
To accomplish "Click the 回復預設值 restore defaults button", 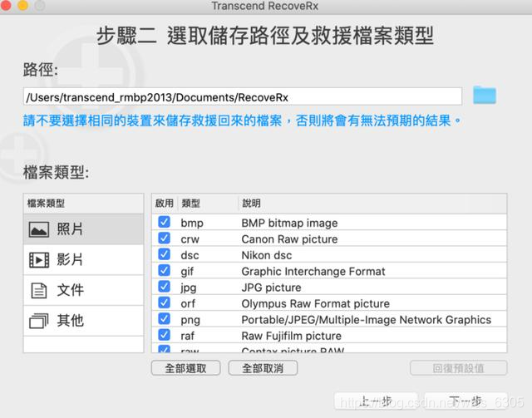I will coord(458,368).
